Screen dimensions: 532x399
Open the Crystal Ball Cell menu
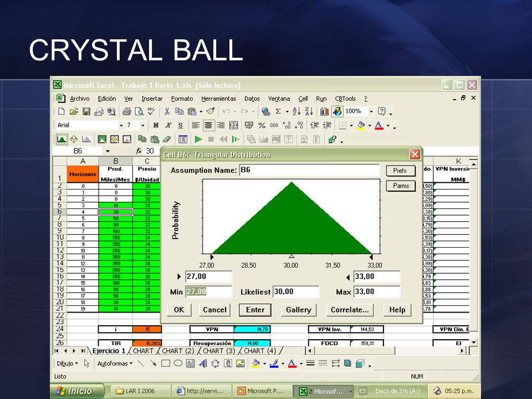pyautogui.click(x=303, y=99)
